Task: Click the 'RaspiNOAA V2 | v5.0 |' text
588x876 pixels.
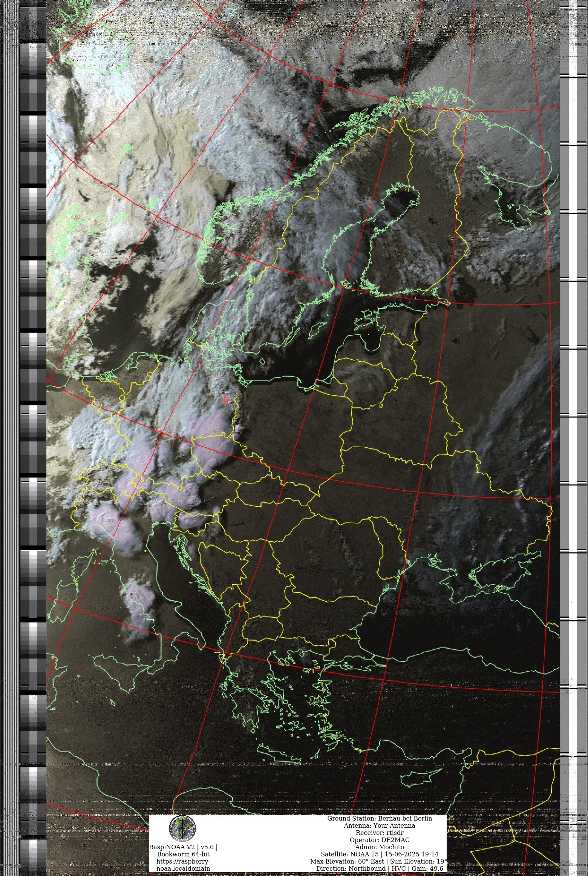Action: point(183,847)
